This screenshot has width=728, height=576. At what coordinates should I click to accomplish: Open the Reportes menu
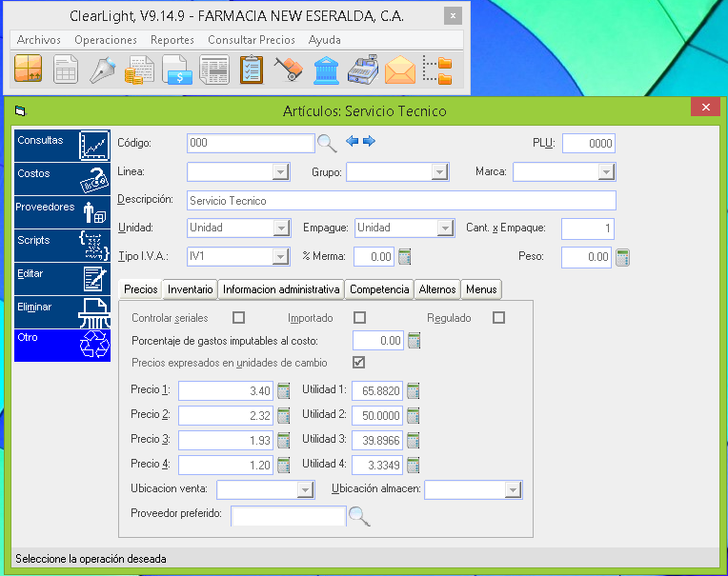[x=172, y=40]
